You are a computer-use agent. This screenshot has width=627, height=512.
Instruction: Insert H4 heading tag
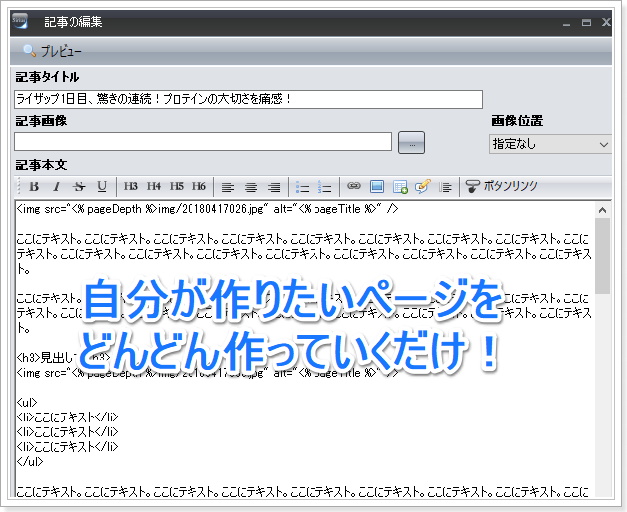154,186
